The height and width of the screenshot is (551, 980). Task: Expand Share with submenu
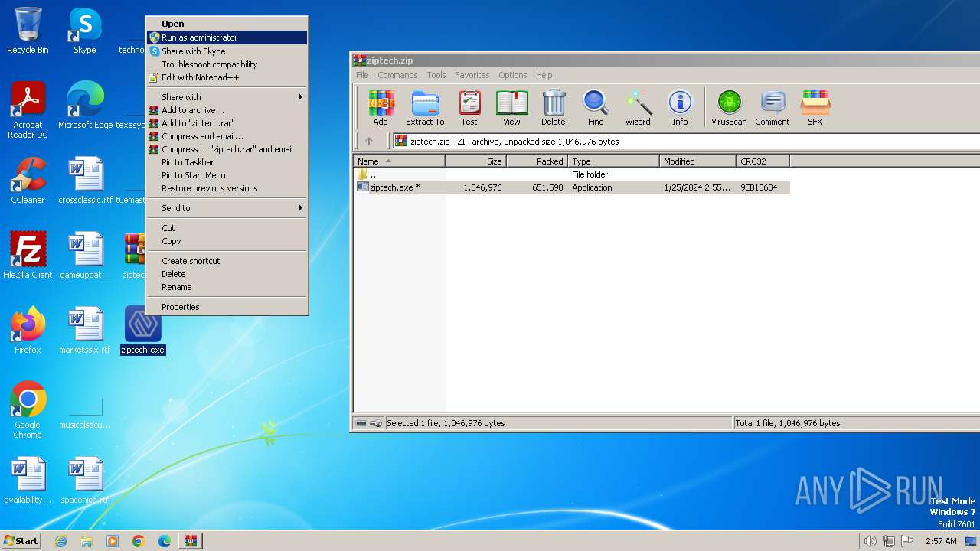pyautogui.click(x=227, y=97)
